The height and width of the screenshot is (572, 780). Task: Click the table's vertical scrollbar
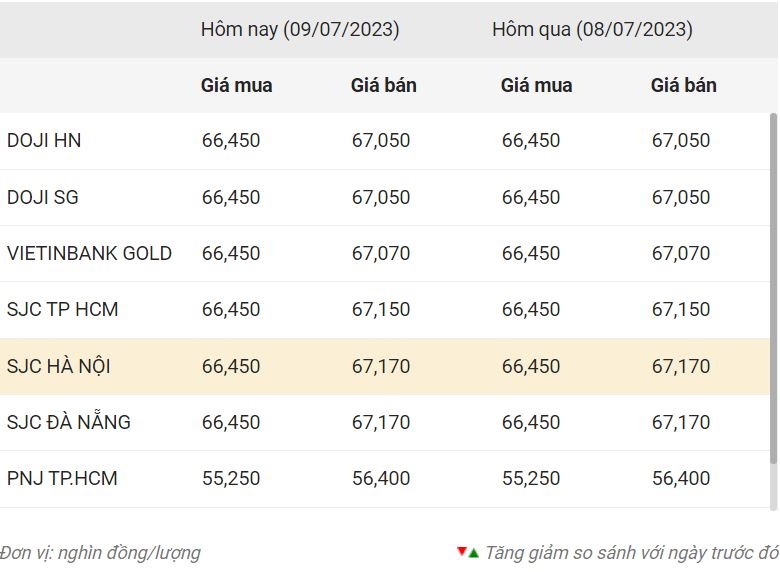coord(773,288)
